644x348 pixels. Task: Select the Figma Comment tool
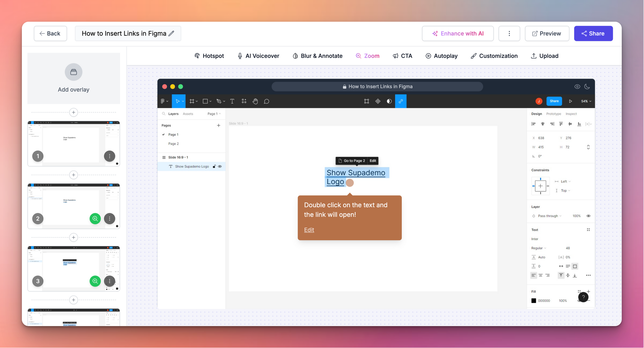267,101
